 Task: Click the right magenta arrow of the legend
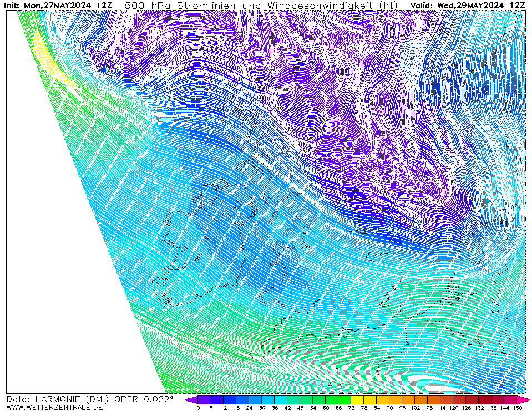[524, 400]
